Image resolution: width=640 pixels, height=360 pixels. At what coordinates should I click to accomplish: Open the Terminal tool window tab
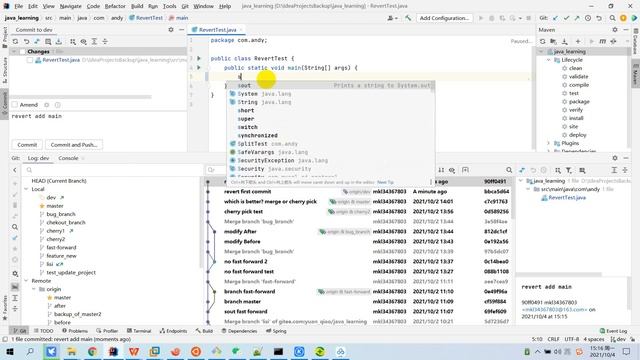point(139,331)
